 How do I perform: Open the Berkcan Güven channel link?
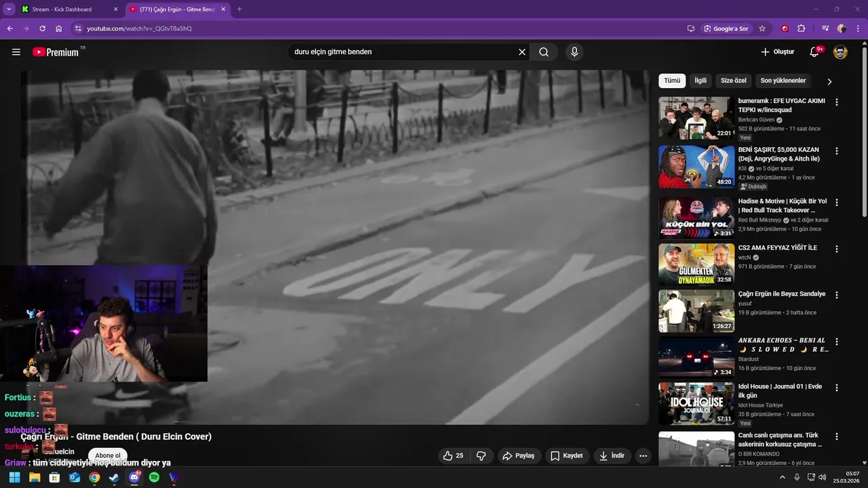pyautogui.click(x=756, y=120)
